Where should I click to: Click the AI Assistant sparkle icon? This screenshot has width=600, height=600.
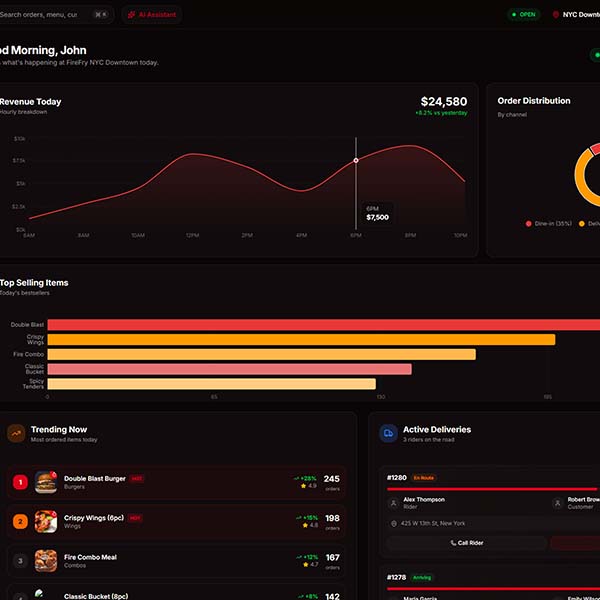pyautogui.click(x=131, y=15)
